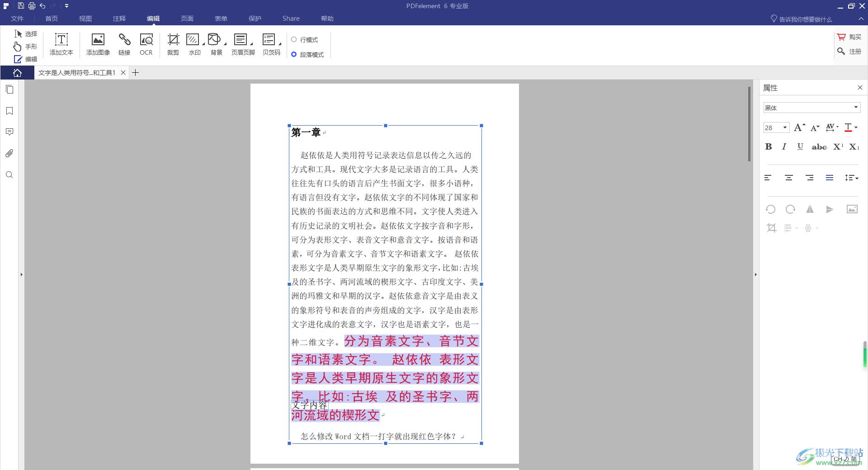Center align the text
This screenshot has width=868, height=470.
789,178
